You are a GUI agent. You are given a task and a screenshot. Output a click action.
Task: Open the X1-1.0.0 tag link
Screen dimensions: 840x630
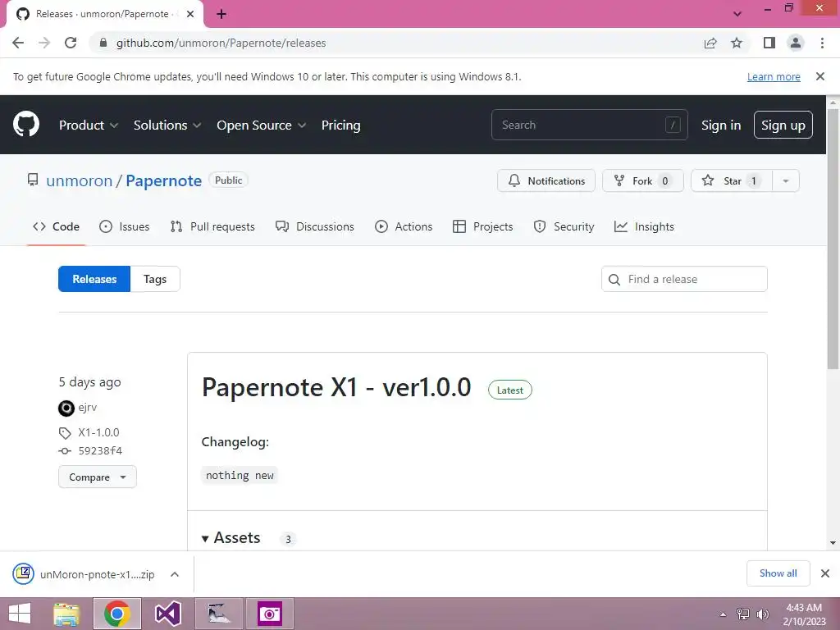point(98,432)
